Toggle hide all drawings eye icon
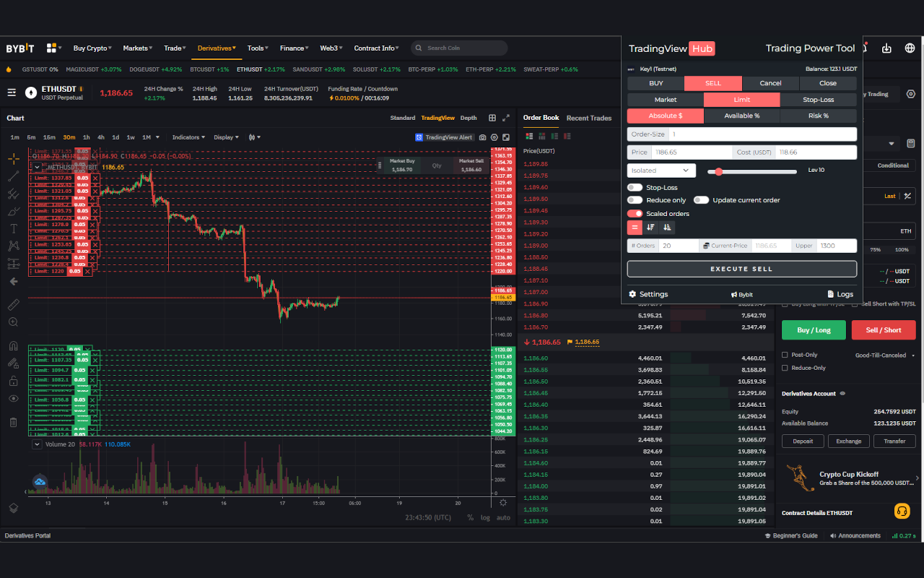924x578 pixels. pos(13,399)
